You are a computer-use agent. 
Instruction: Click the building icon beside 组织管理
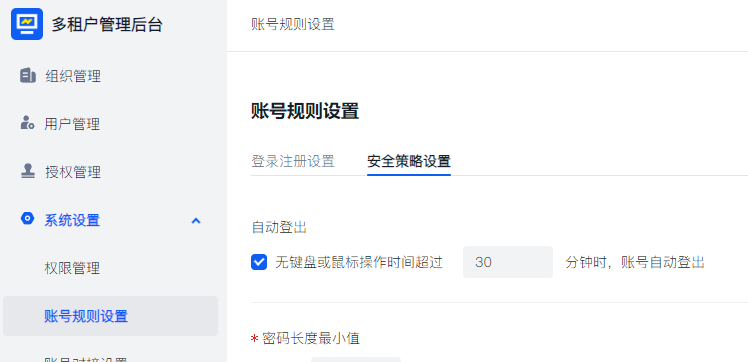[28, 75]
